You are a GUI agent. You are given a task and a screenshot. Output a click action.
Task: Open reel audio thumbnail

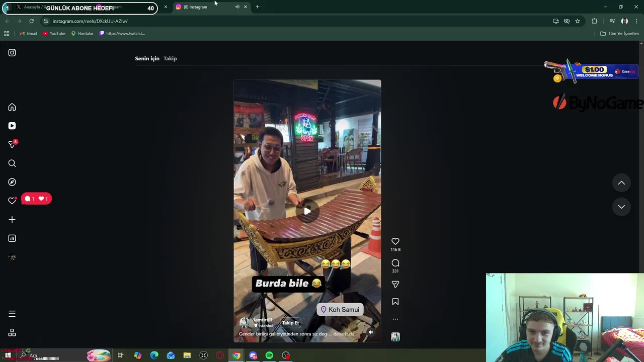[395, 337]
